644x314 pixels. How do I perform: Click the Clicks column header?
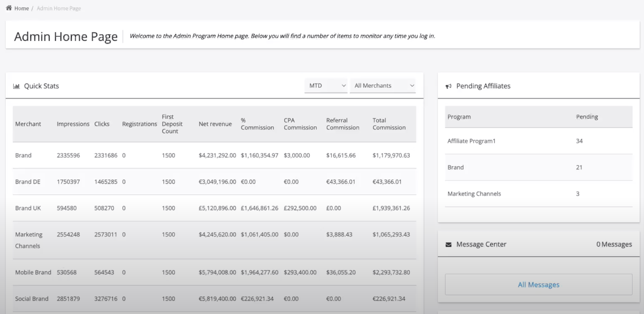click(x=102, y=124)
